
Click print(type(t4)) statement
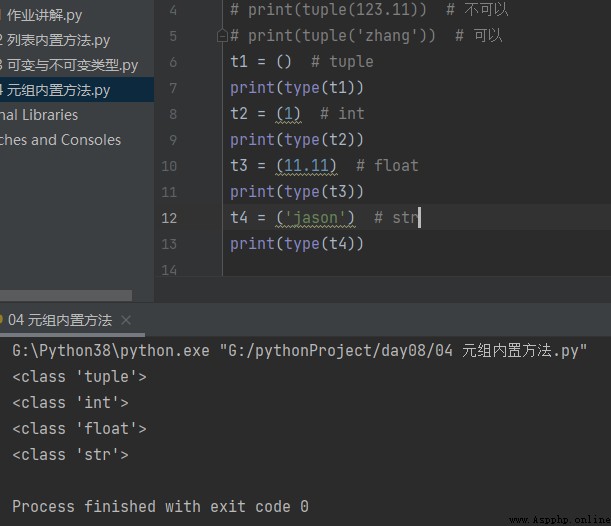(297, 244)
